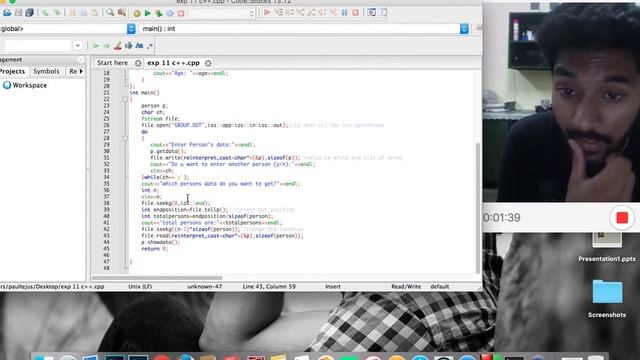Select the Symbols management tab
Screen dimensions: 640x360
coord(46,71)
